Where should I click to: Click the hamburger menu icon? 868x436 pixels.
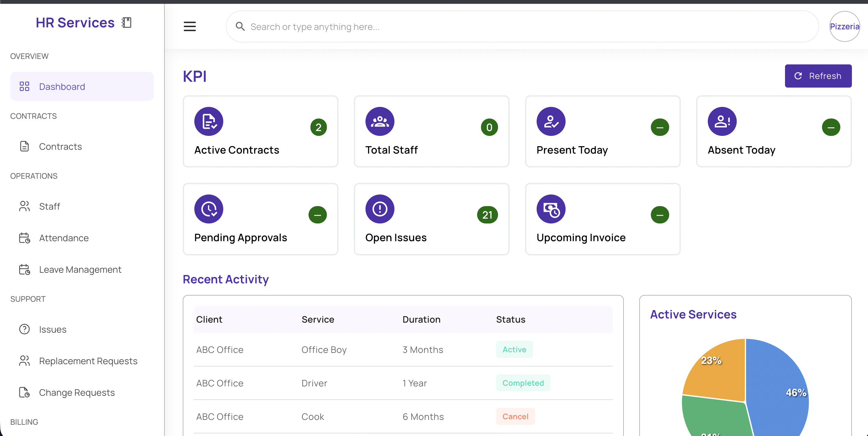pyautogui.click(x=190, y=26)
